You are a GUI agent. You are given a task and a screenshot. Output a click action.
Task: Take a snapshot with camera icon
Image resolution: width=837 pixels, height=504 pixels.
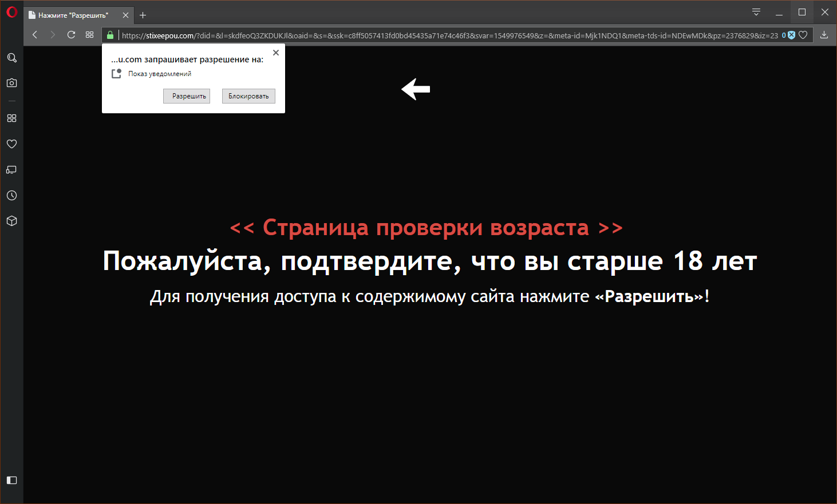(x=11, y=83)
